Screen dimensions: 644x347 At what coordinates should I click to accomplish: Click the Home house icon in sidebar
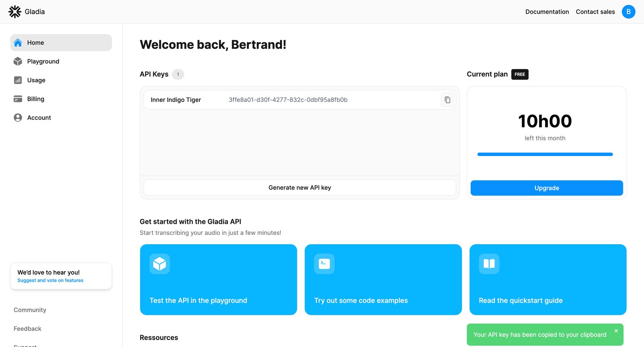pyautogui.click(x=18, y=43)
